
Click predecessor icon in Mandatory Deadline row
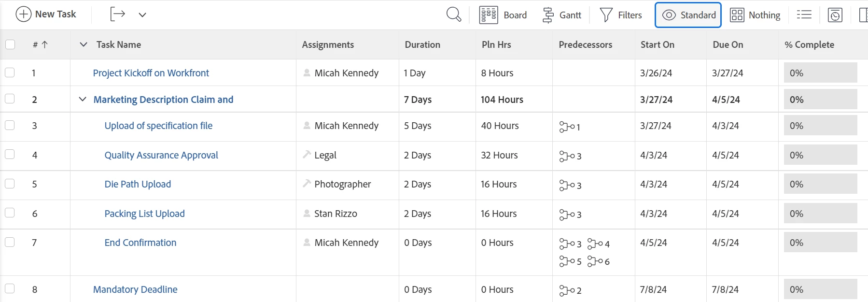(x=567, y=290)
